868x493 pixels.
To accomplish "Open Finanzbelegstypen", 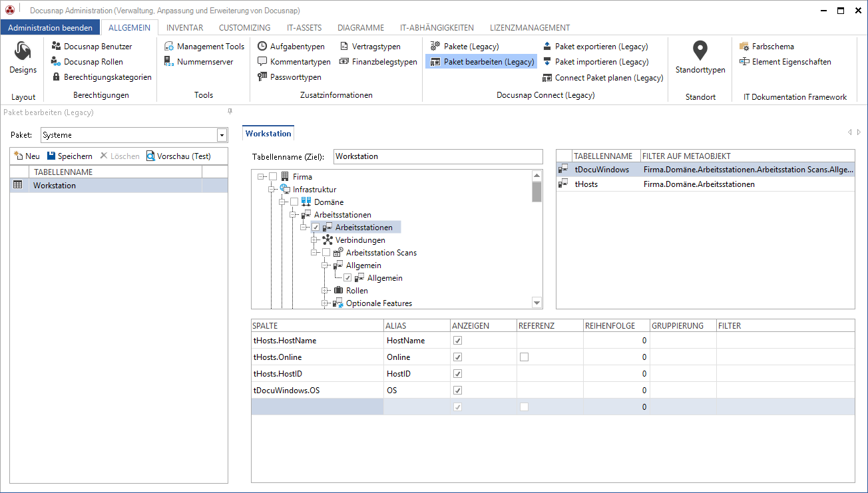I will click(x=378, y=62).
